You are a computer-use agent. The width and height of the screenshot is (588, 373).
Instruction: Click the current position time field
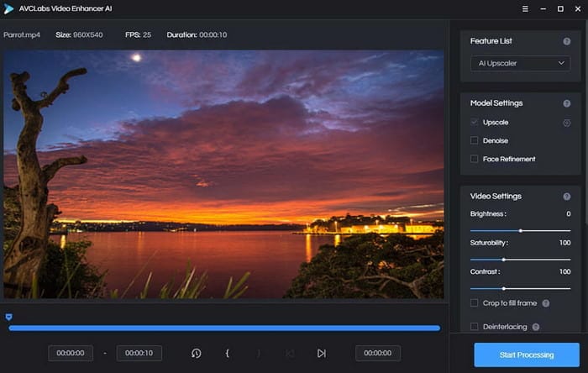tap(378, 353)
